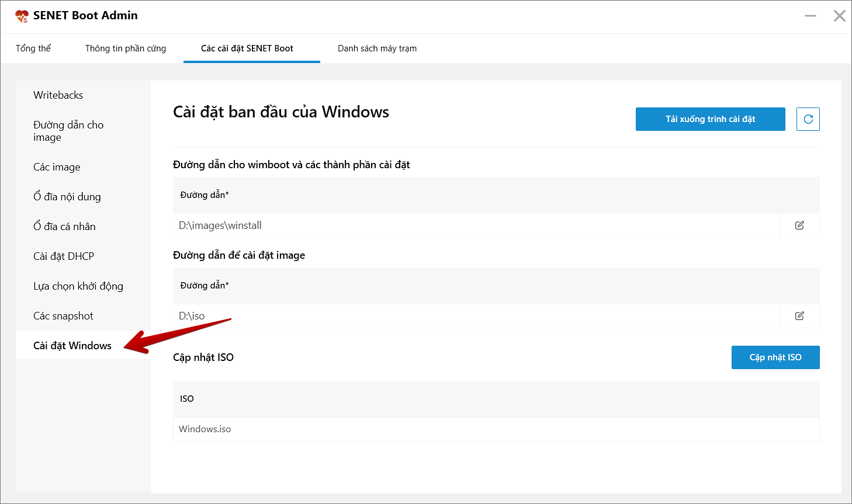Click the refresh icon next to download button
Viewport: 852px width, 504px height.
coord(808,119)
